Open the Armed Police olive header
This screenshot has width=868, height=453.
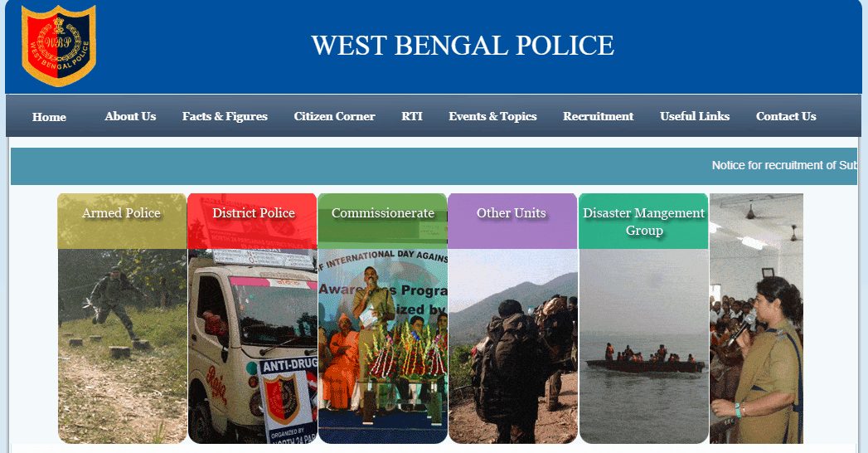(122, 221)
